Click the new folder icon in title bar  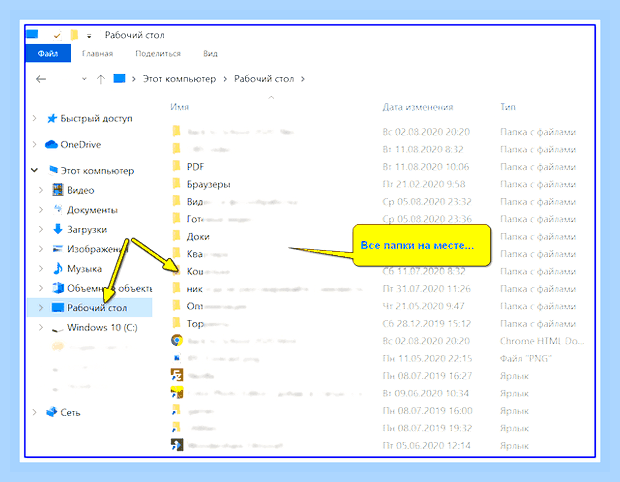[74, 35]
